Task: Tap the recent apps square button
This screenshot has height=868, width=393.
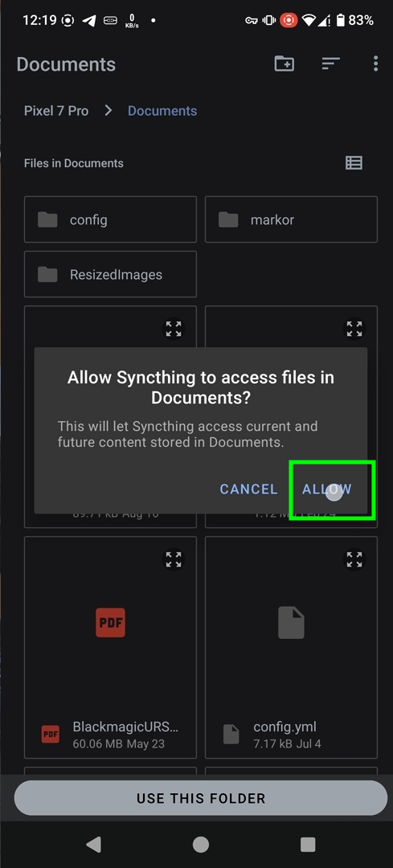Action: coord(307,844)
